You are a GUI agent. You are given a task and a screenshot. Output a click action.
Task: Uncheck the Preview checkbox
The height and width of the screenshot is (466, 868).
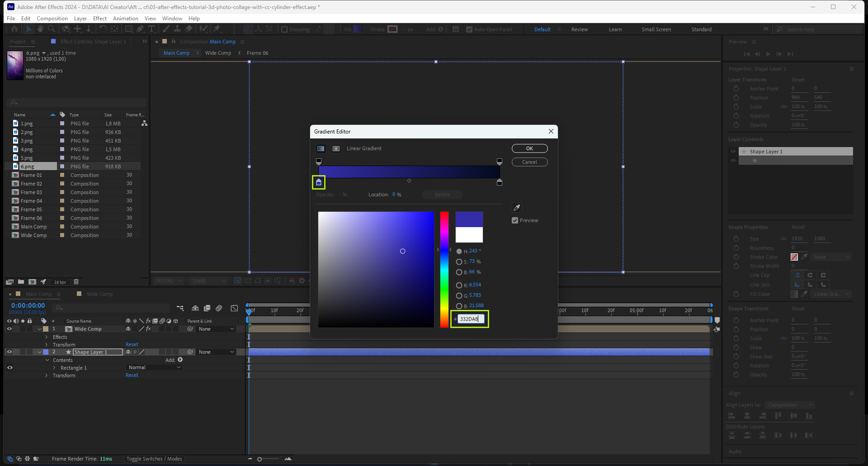pyautogui.click(x=515, y=220)
